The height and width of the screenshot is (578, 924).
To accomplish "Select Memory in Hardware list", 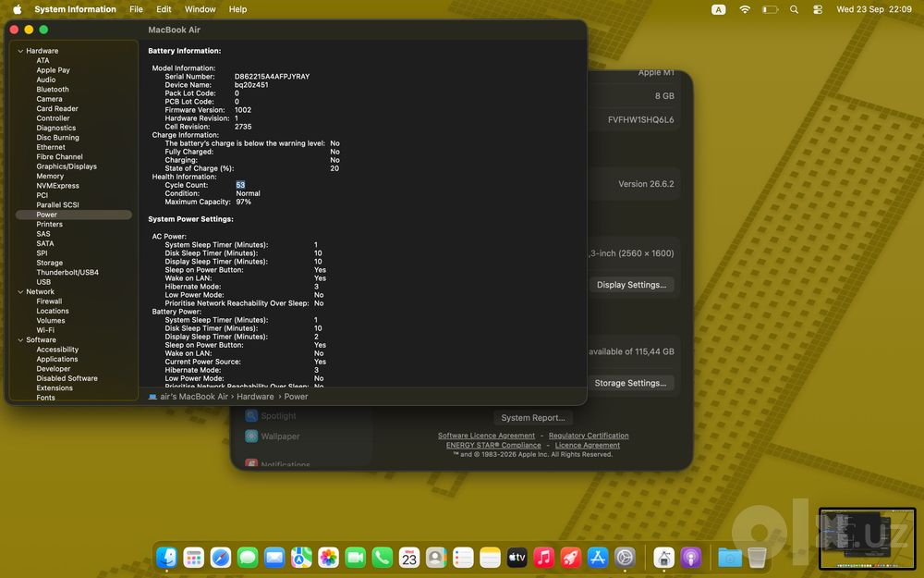I will (50, 177).
